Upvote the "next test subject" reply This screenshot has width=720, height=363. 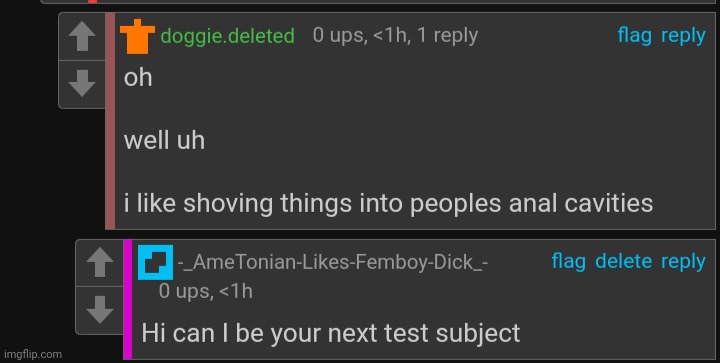pyautogui.click(x=100, y=263)
